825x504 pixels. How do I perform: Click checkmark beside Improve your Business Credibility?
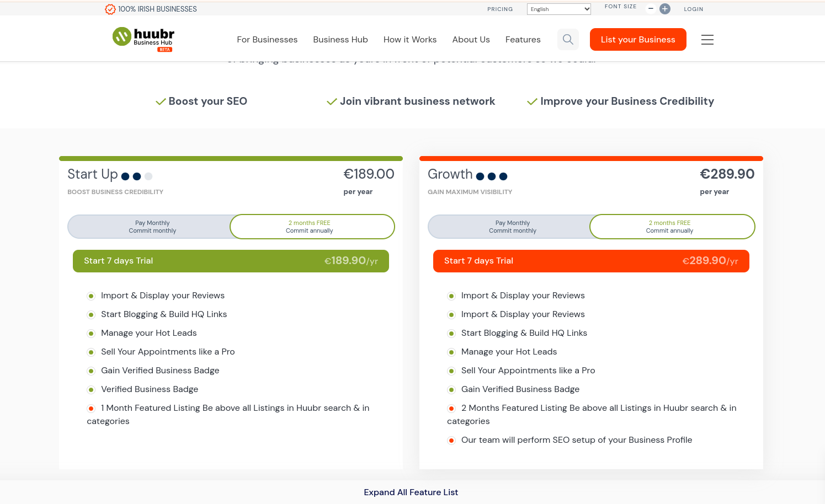point(532,101)
